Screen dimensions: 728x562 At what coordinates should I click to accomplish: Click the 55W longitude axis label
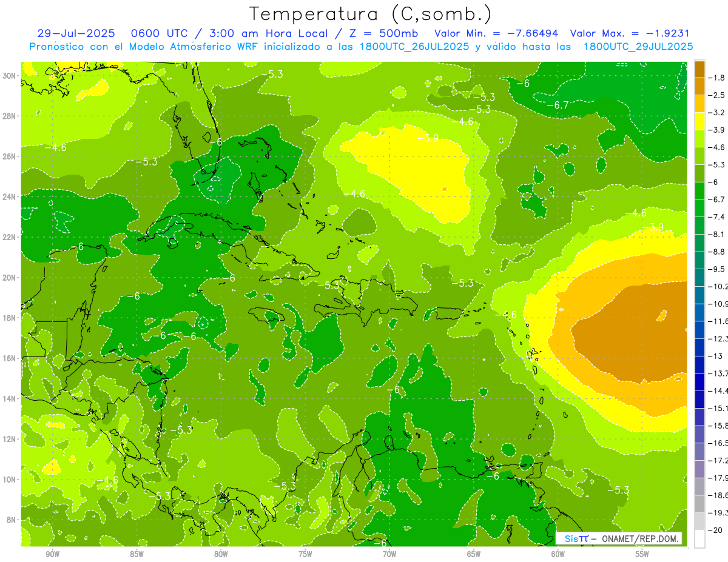point(642,554)
